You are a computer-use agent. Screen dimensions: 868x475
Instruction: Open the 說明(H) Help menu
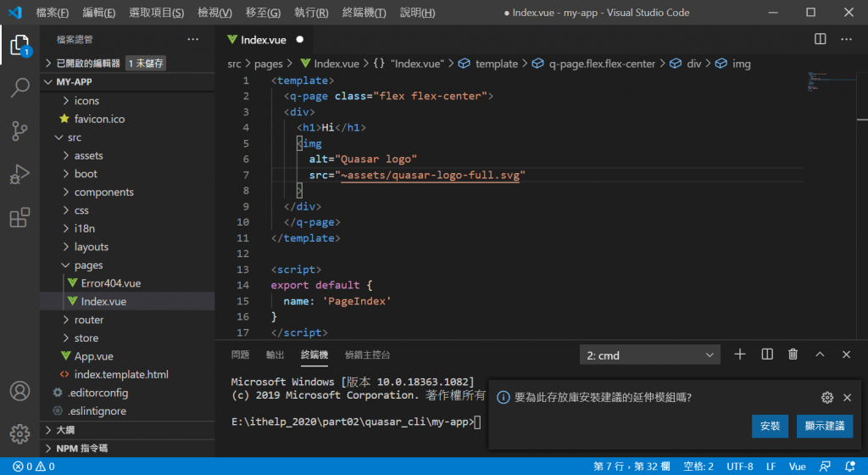[x=417, y=12]
